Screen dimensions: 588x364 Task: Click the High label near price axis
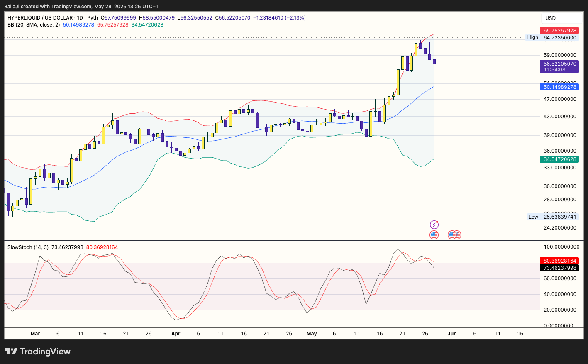(x=532, y=37)
